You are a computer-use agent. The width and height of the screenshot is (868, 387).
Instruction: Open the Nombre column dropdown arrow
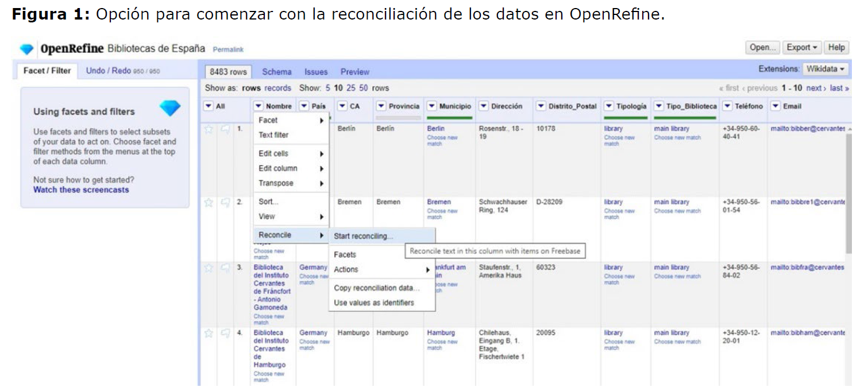coord(259,106)
